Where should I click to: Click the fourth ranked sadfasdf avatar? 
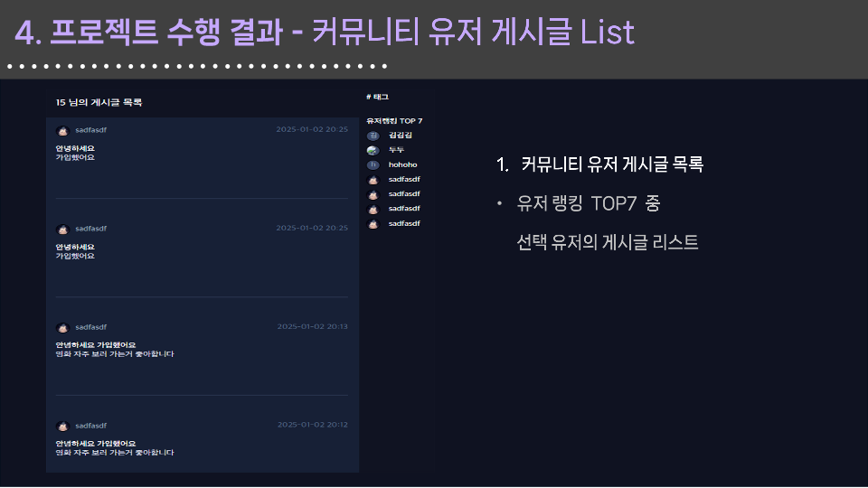(x=373, y=180)
